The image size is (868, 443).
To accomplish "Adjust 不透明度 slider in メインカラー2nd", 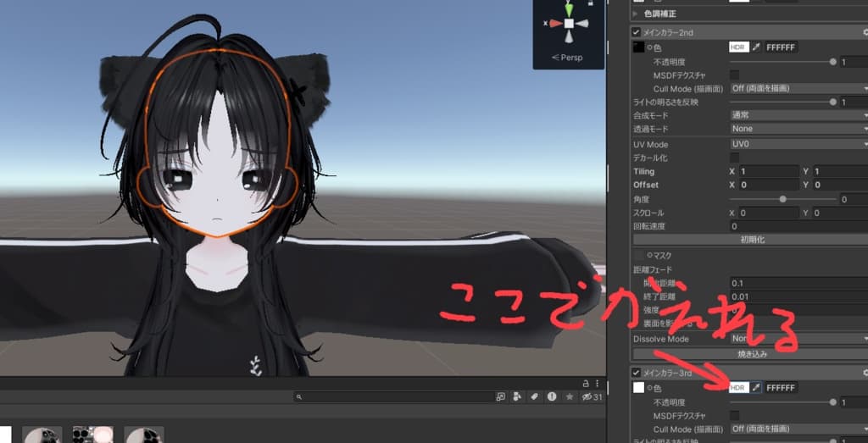I will tap(782, 62).
